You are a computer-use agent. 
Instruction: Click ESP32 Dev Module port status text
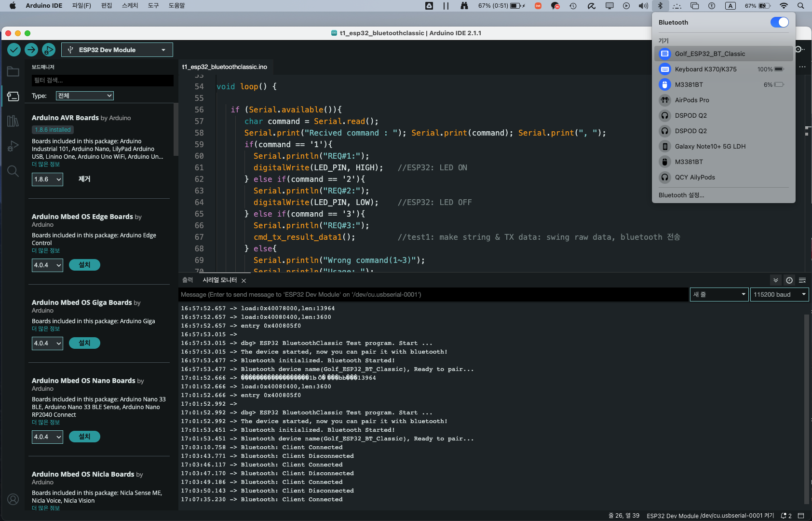click(710, 516)
